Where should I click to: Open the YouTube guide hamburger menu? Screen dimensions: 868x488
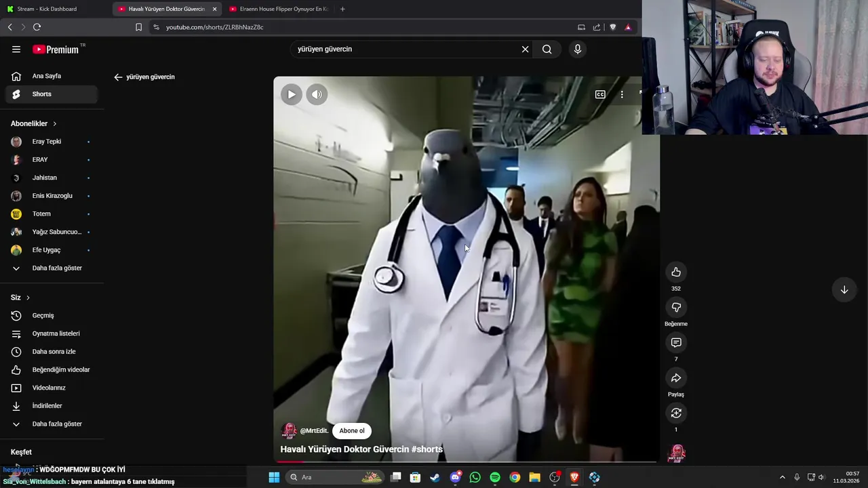[x=16, y=49]
